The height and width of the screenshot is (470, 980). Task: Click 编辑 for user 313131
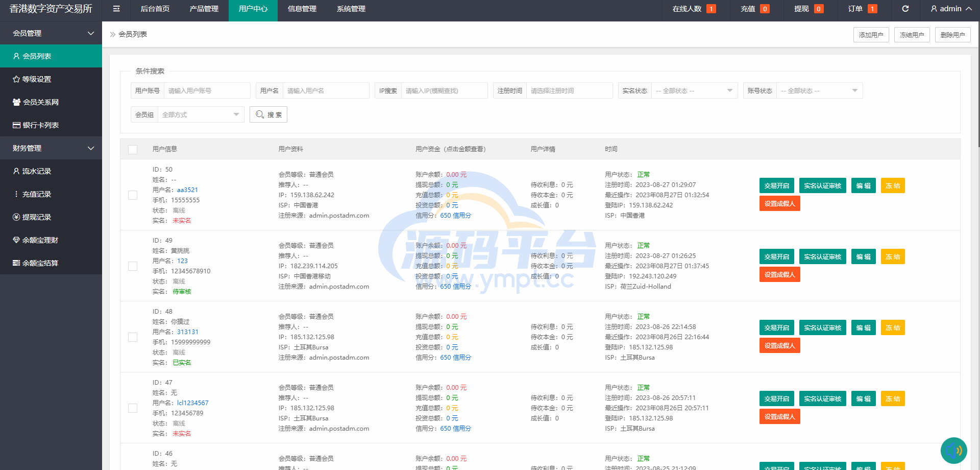(864, 327)
